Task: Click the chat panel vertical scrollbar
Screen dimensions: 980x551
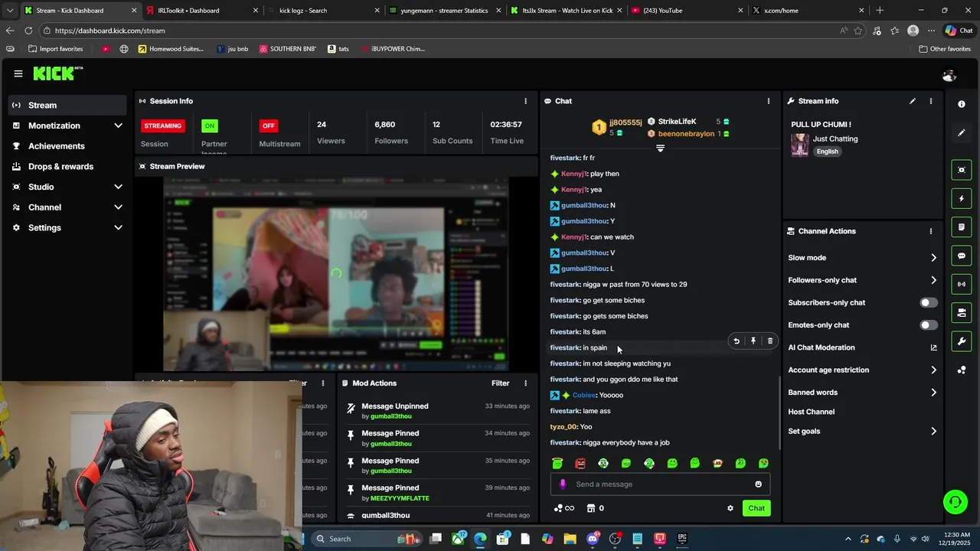Action: (779, 413)
